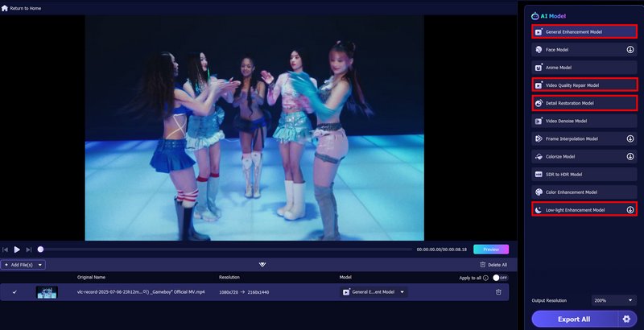Uncheck the video file row checkmark

pos(14,292)
